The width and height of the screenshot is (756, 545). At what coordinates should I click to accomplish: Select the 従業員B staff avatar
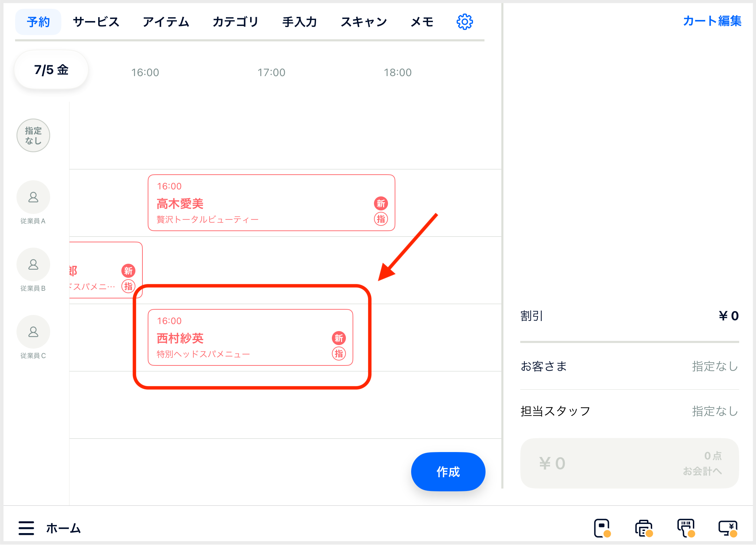click(x=33, y=264)
